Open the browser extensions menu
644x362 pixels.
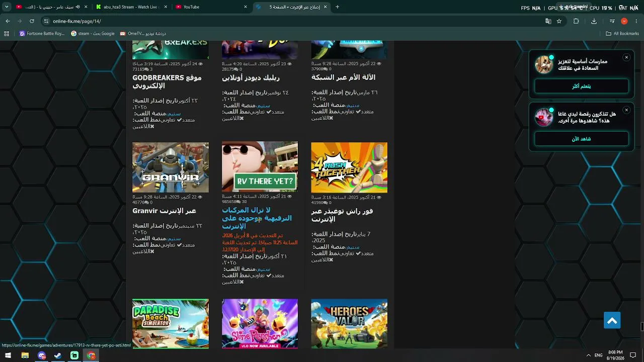(x=576, y=21)
